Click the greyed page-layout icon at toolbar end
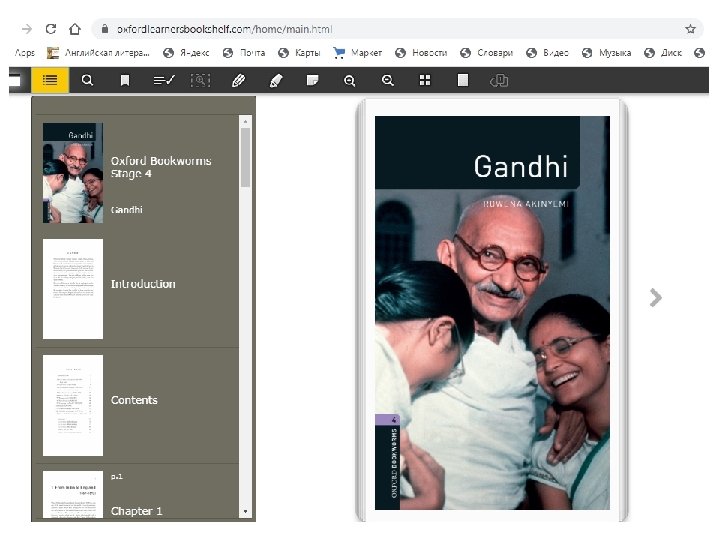This screenshot has height=540, width=720. (x=499, y=81)
